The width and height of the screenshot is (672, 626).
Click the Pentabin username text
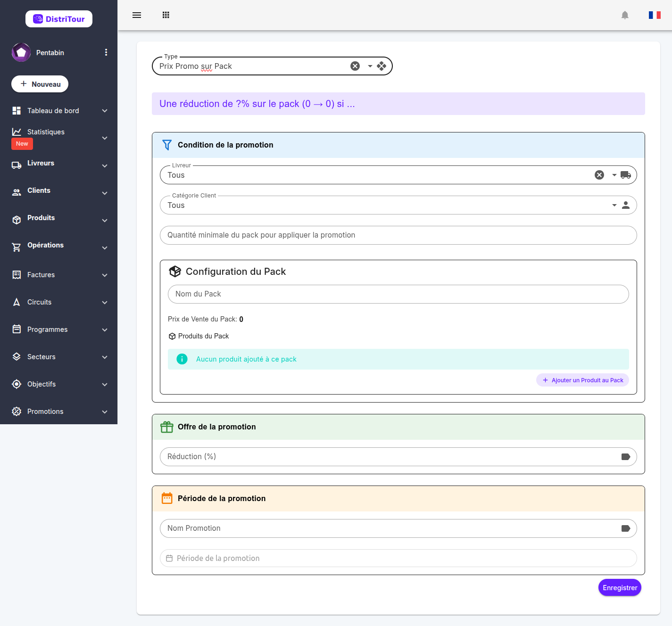coord(50,53)
